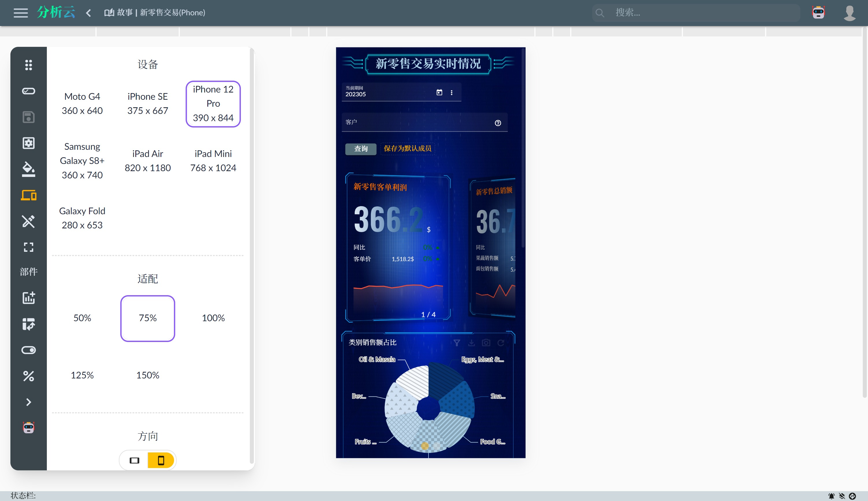Click the fullscreen icon in sidebar
Viewport: 868px width, 501px height.
click(x=29, y=247)
